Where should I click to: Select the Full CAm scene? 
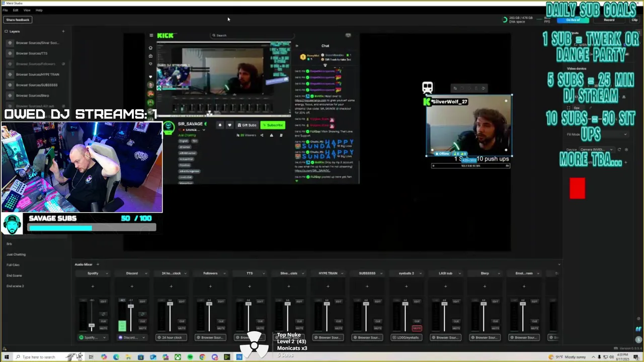13,265
